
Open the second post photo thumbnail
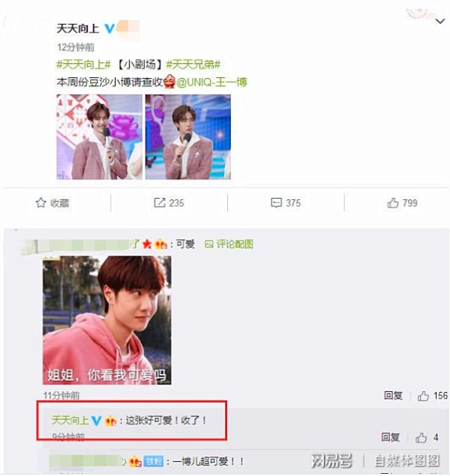click(188, 137)
